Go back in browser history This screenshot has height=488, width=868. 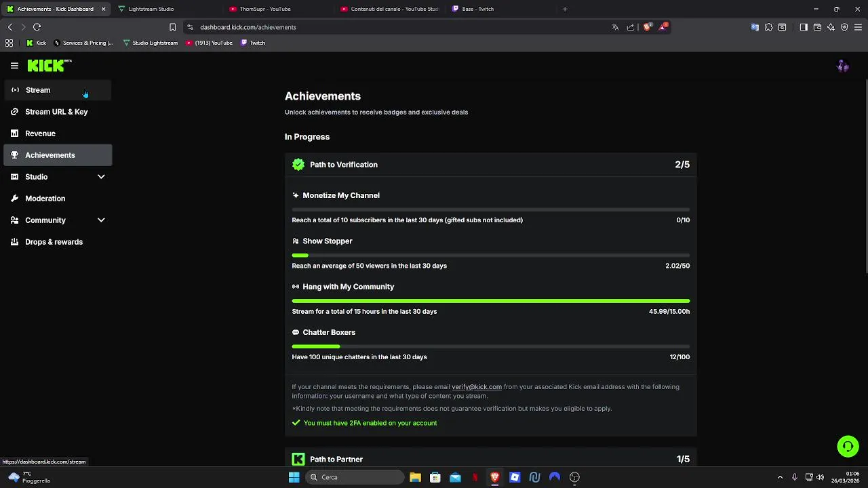pyautogui.click(x=10, y=27)
